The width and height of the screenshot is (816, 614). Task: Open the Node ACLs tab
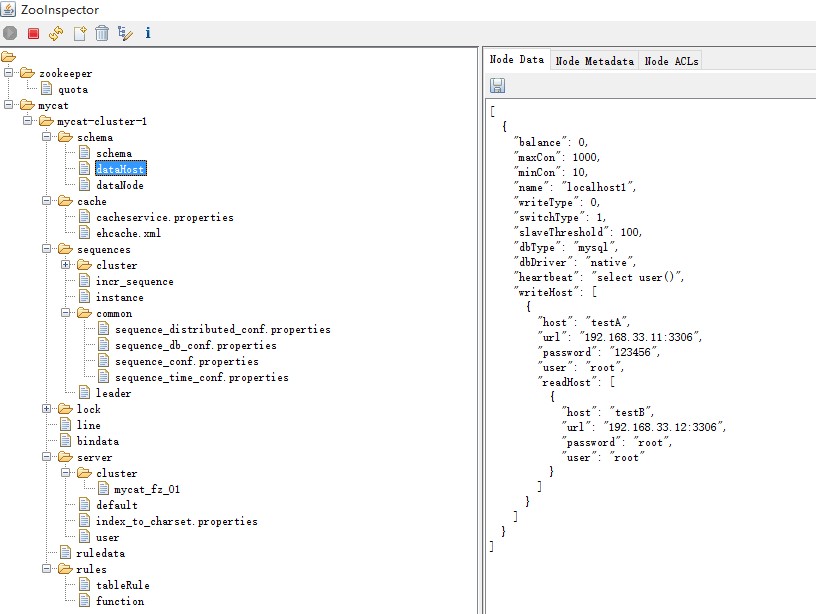[x=671, y=61]
